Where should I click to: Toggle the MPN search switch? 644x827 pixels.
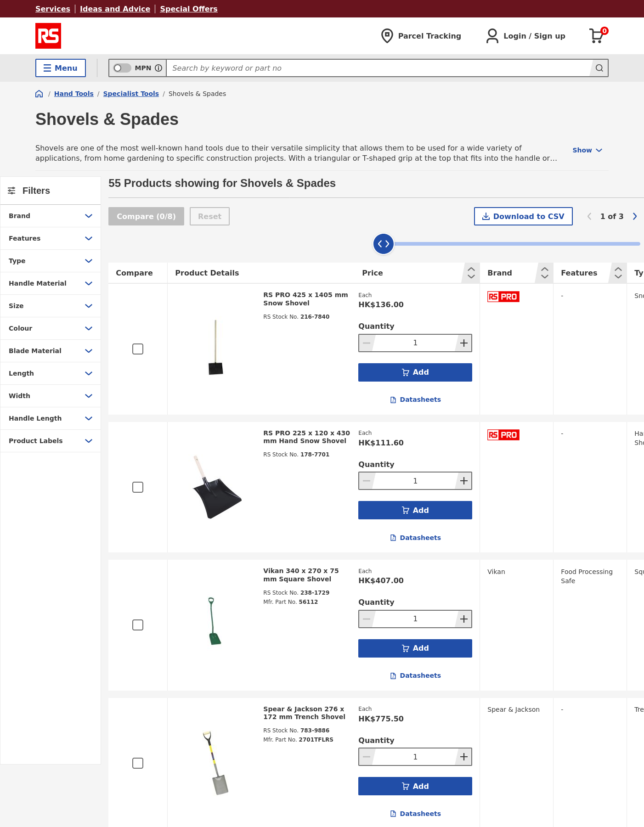pos(122,68)
